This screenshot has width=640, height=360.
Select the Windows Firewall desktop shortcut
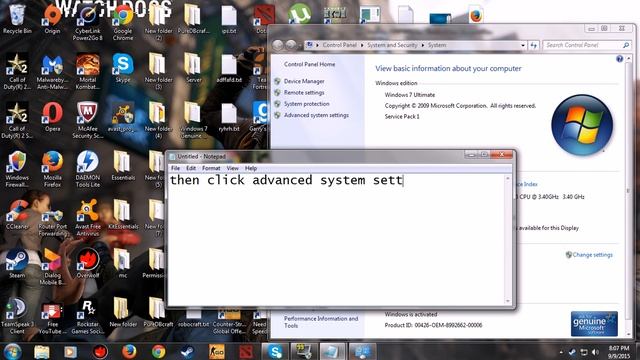(x=17, y=169)
